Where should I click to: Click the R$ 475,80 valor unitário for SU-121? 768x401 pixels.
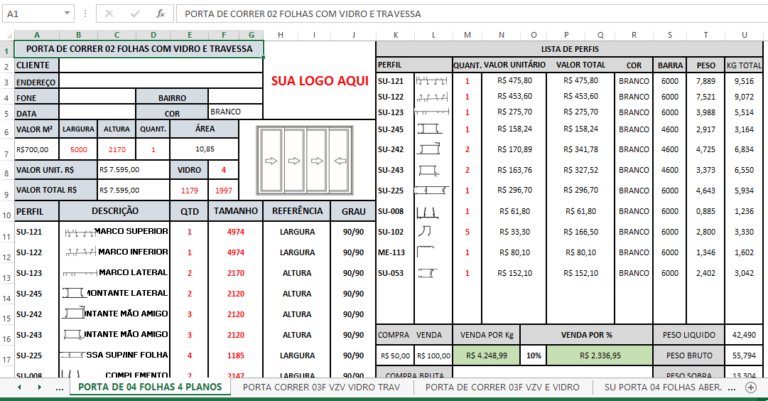coord(514,80)
